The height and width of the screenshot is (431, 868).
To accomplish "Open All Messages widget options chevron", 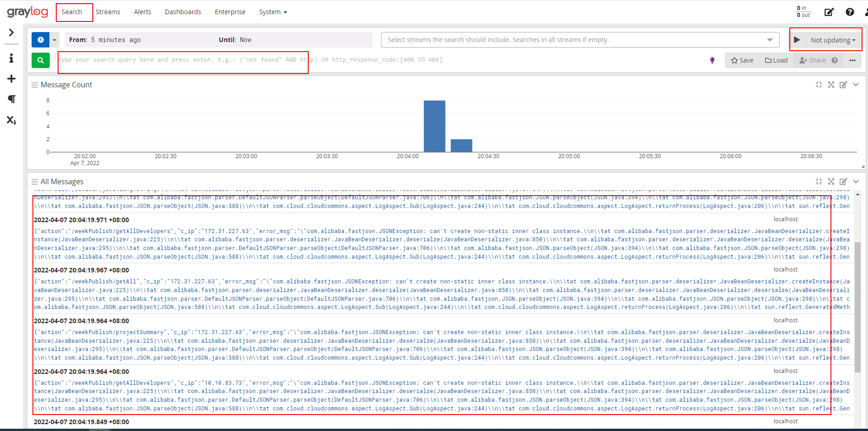I will [x=856, y=181].
